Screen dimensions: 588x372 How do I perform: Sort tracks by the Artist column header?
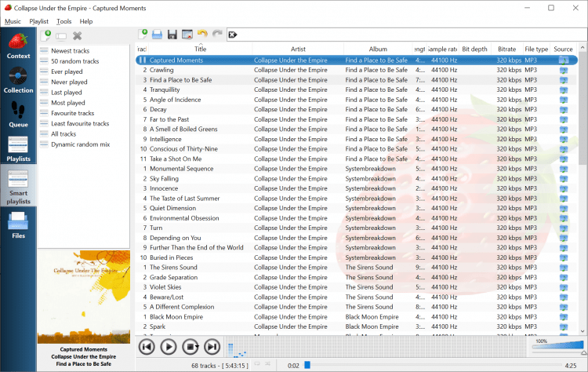(x=298, y=49)
